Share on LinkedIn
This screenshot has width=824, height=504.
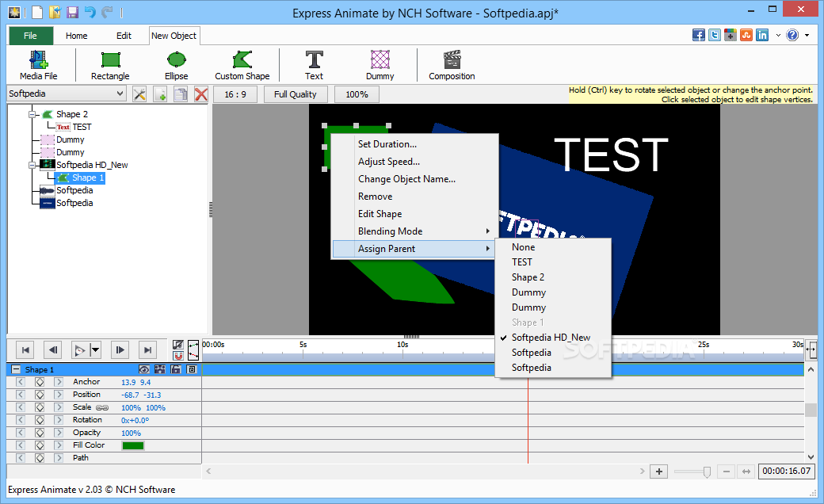coord(762,35)
